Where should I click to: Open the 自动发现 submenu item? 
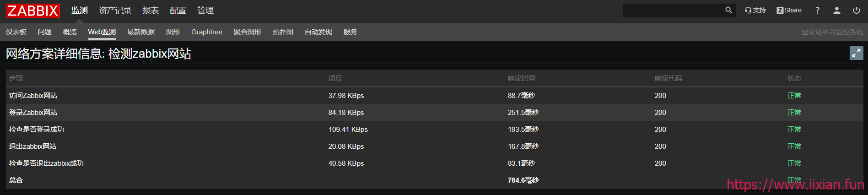pos(318,32)
